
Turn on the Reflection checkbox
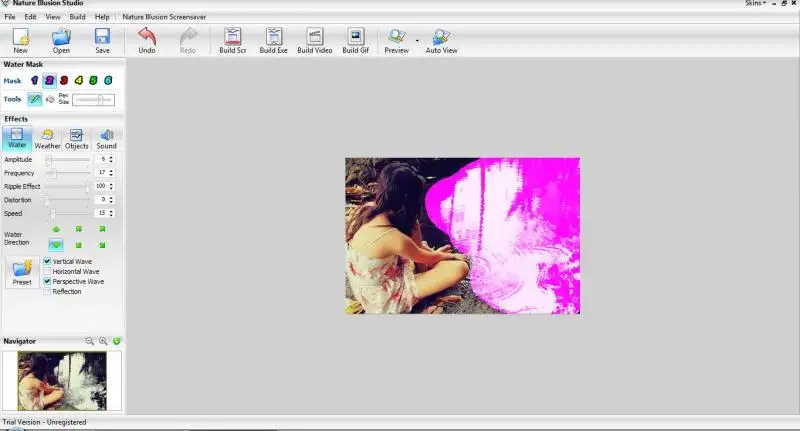[x=47, y=291]
